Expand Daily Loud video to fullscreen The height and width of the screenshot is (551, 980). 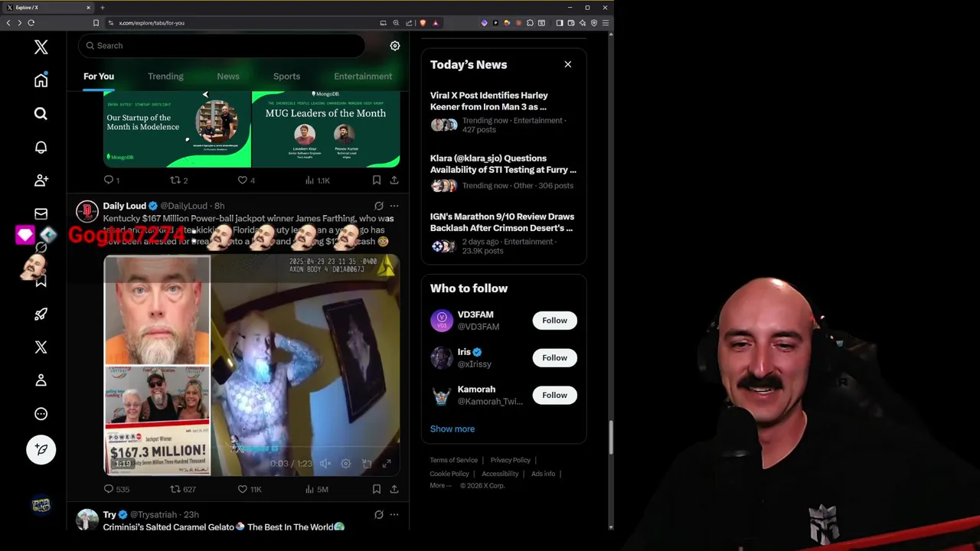(x=387, y=464)
